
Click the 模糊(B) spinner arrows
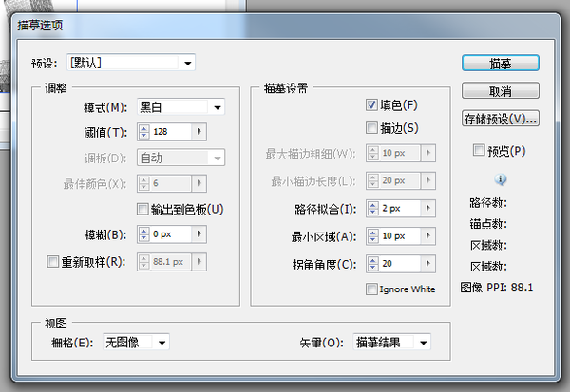(x=144, y=234)
